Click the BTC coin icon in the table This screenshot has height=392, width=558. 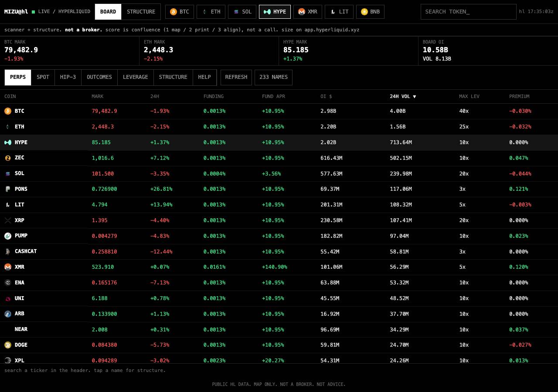[x=7, y=111]
